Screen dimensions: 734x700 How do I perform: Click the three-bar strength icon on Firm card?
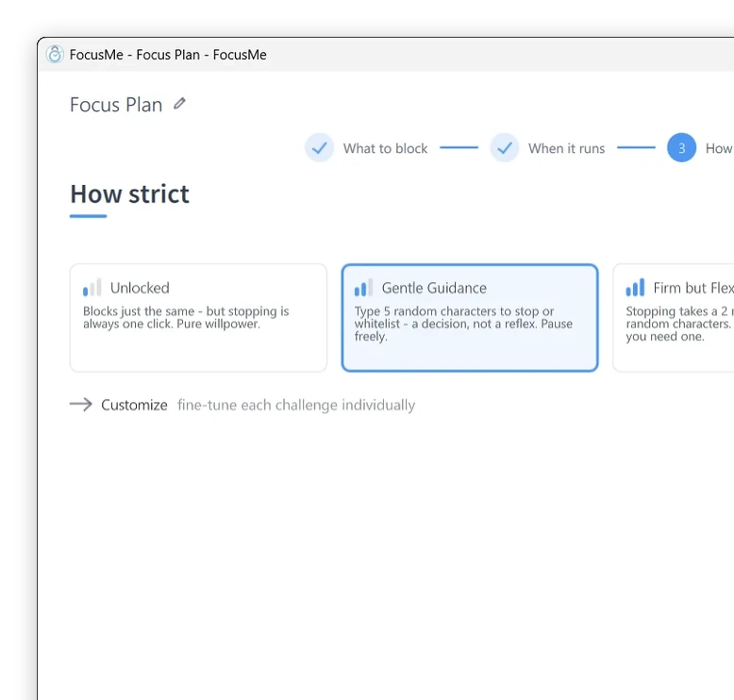[635, 288]
